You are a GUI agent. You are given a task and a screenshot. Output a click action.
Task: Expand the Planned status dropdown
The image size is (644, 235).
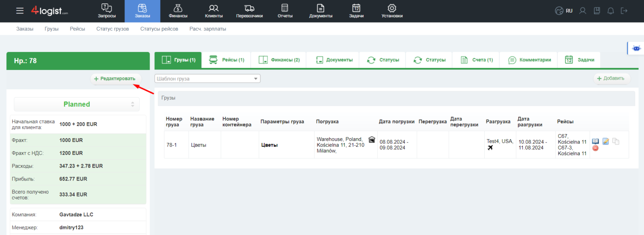click(x=77, y=104)
